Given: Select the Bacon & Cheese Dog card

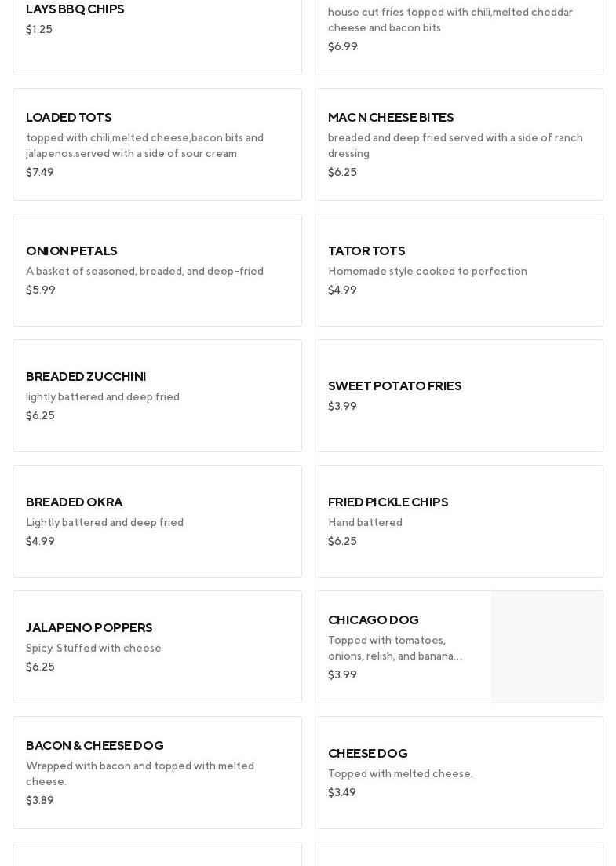Looking at the screenshot, I should point(157,773).
